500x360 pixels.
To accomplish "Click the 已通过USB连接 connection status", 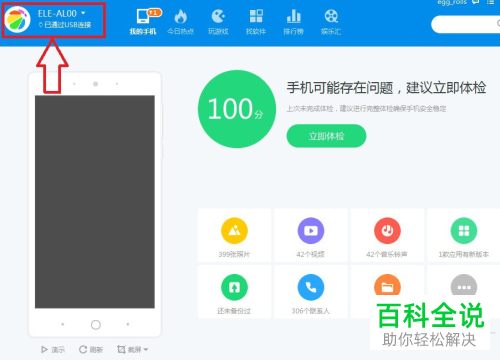I will pyautogui.click(x=65, y=25).
